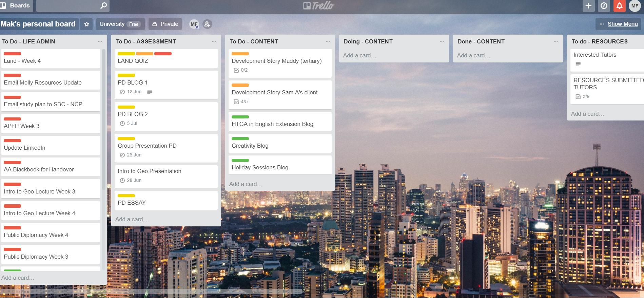Add a card to To do - RESOURCES
This screenshot has width=644, height=298.
pyautogui.click(x=587, y=114)
